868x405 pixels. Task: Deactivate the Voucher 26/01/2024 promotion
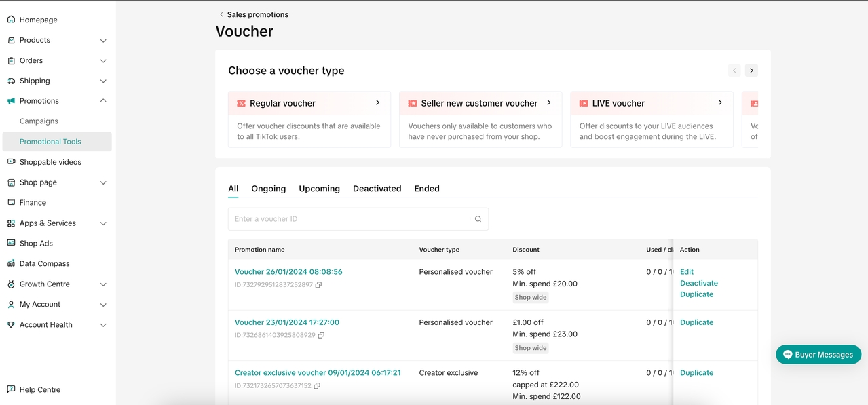(698, 283)
